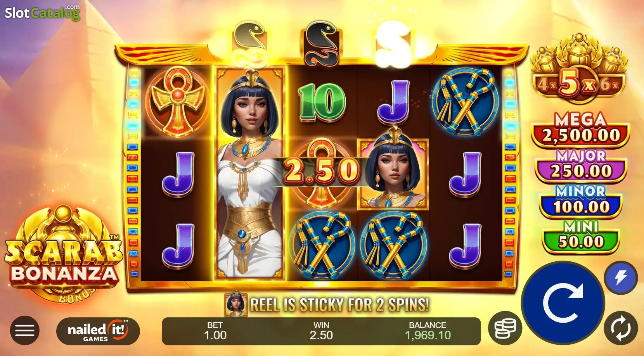Click the BET 1.00 field

(x=215, y=331)
